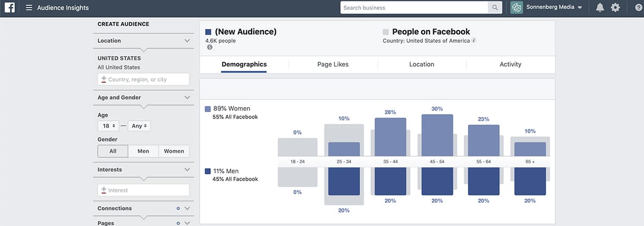Click the info icon under 4.6K people

click(209, 47)
